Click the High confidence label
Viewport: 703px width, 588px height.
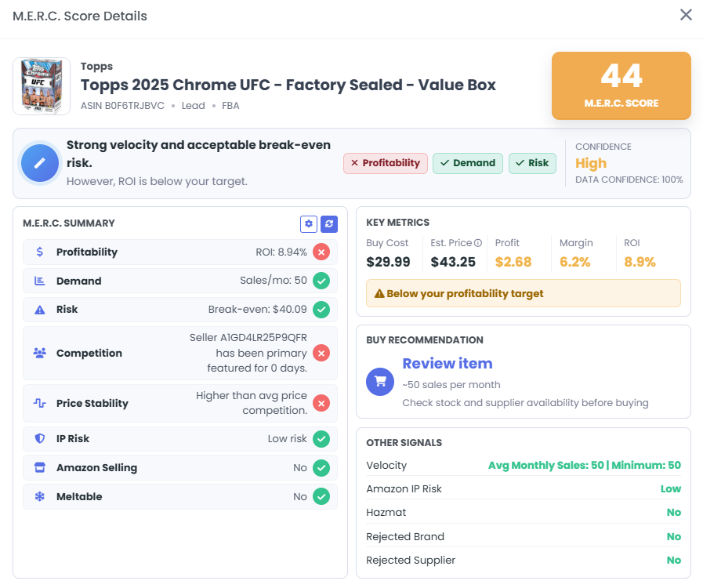point(591,163)
